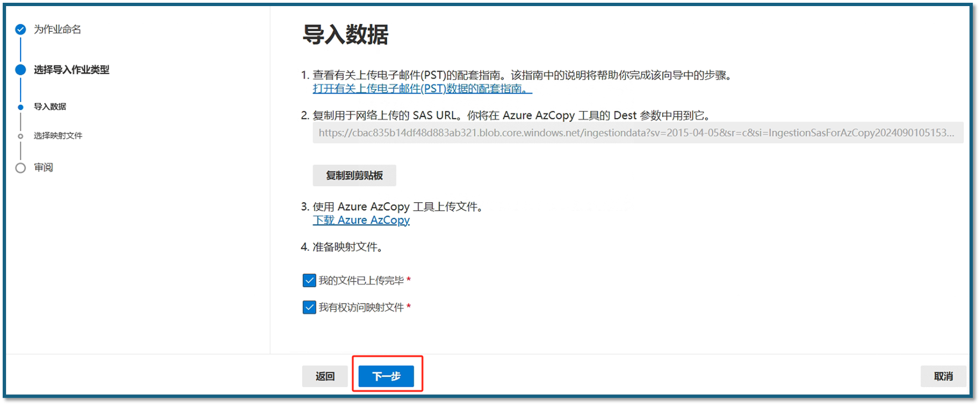Proceed with the blue 下一步 button
This screenshot has width=980, height=405.
click(x=386, y=376)
